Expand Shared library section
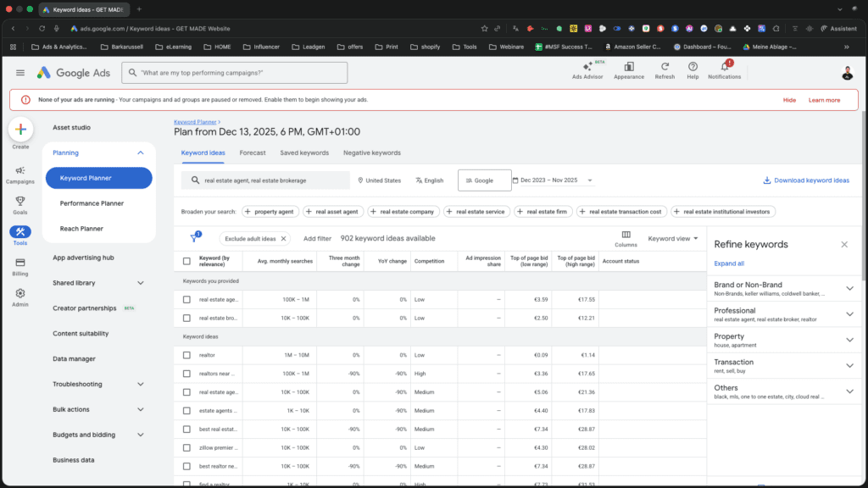Image resolution: width=868 pixels, height=488 pixels. pos(140,283)
